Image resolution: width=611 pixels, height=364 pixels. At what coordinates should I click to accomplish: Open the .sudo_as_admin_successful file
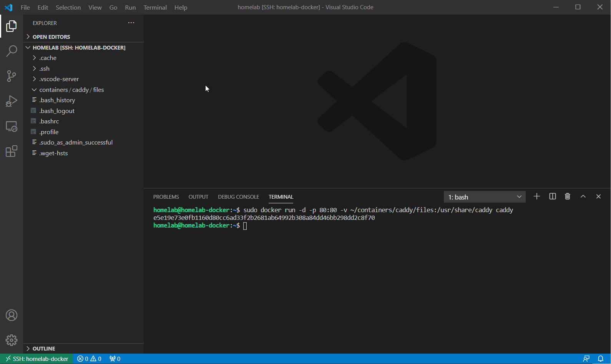(83, 143)
